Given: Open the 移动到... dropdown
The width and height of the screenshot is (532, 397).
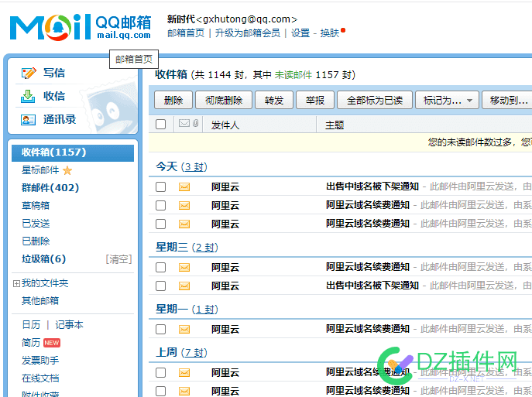Looking at the screenshot, I should (507, 100).
